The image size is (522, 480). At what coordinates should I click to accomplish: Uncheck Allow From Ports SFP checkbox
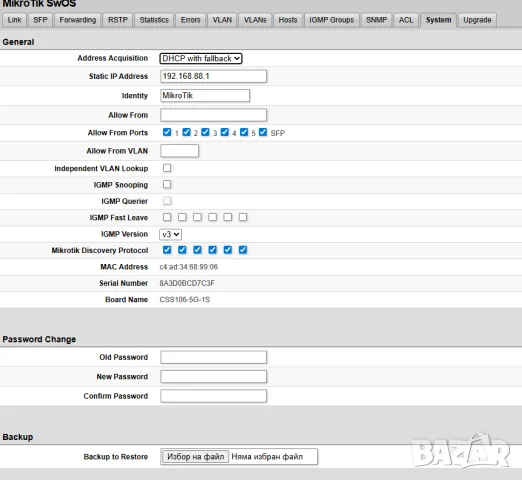click(x=263, y=132)
